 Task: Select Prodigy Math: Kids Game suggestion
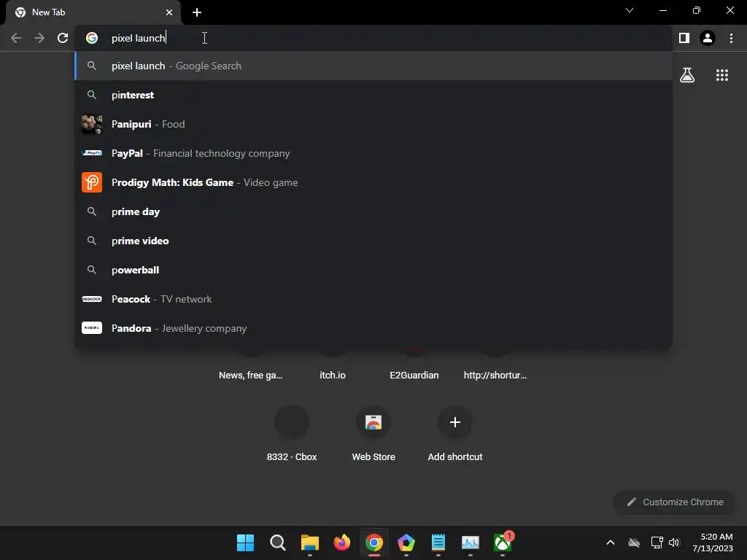coord(373,182)
